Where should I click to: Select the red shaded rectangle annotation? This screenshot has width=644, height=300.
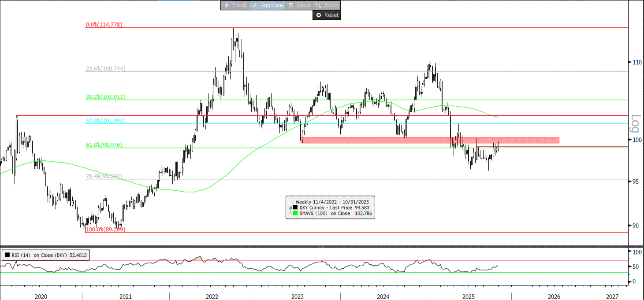click(429, 141)
